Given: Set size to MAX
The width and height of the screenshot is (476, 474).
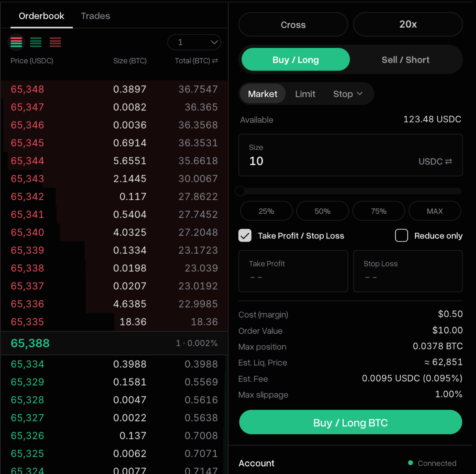Looking at the screenshot, I should click(x=435, y=211).
